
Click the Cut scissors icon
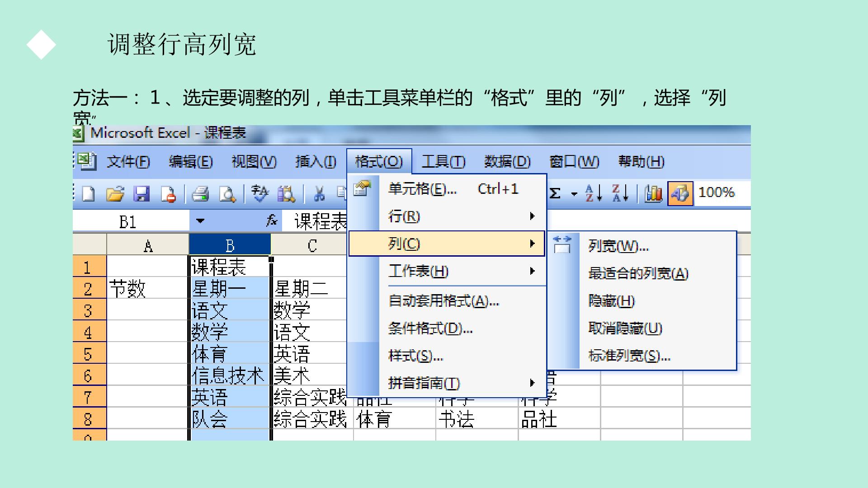(x=319, y=194)
